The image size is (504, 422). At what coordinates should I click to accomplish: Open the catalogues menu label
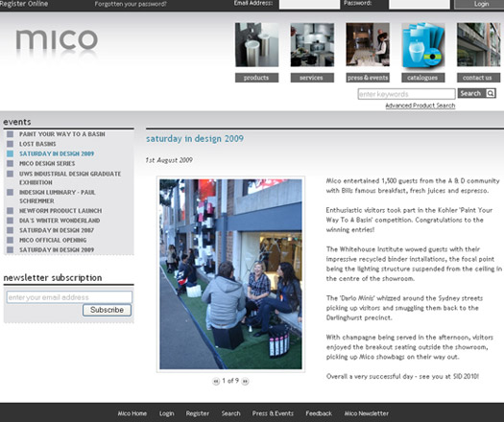coord(423,78)
